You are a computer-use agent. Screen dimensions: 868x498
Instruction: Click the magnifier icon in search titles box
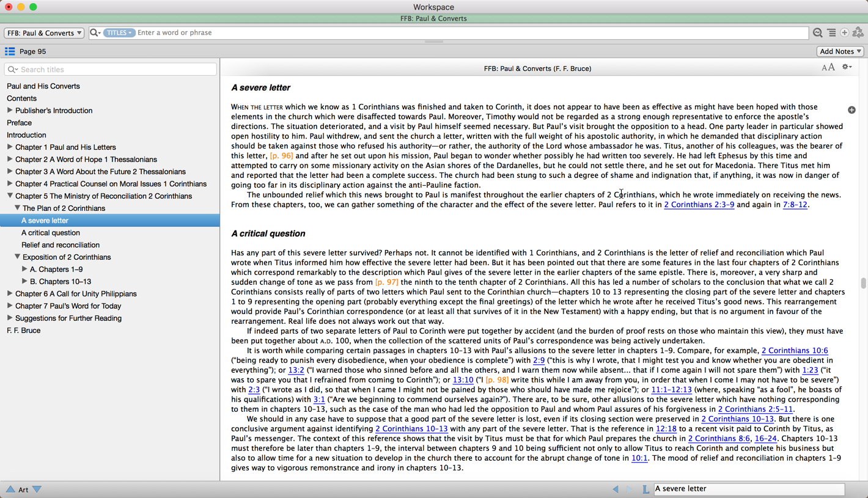13,70
